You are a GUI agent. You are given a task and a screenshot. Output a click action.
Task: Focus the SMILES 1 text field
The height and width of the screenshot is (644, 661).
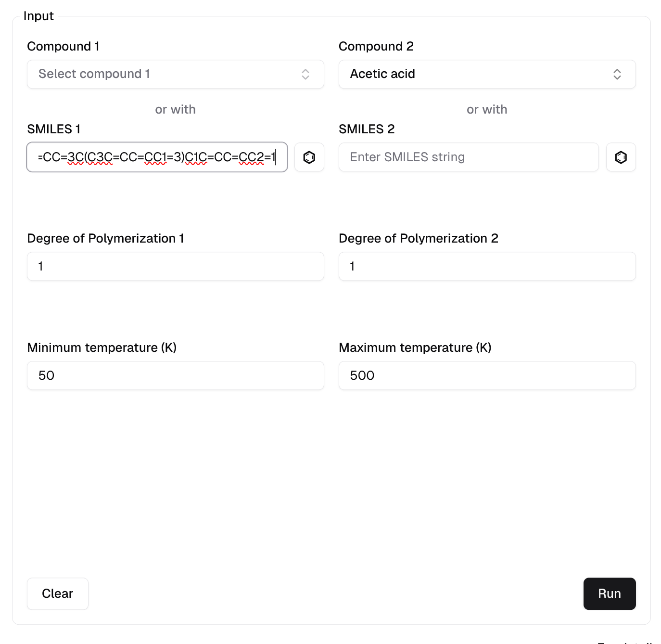157,157
